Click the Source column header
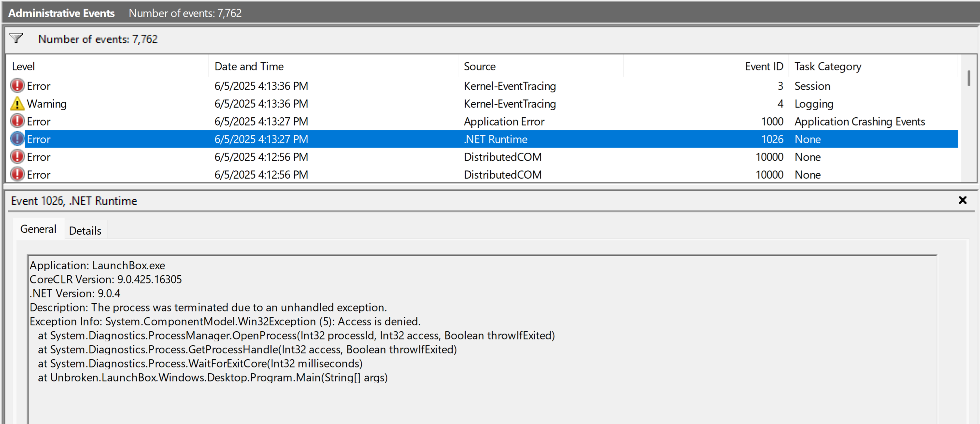The width and height of the screenshot is (980, 424). click(x=479, y=66)
